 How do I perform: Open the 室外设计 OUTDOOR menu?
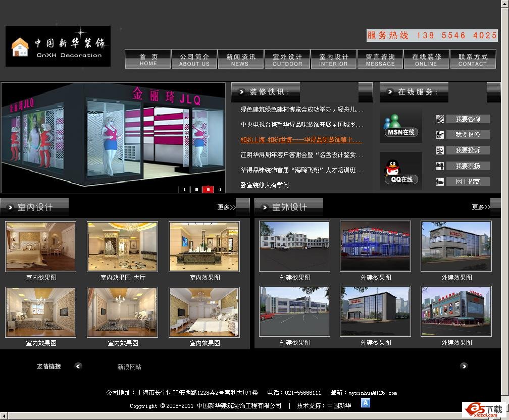pos(287,60)
